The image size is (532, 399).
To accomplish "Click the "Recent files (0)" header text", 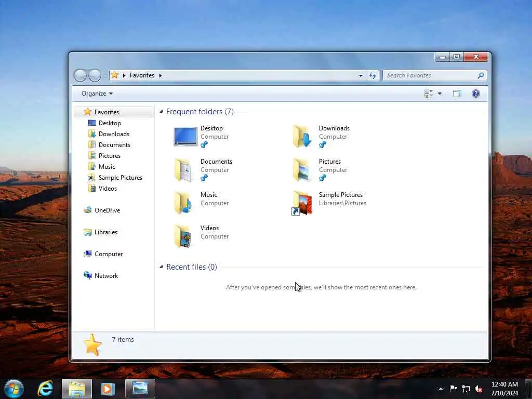I will [191, 267].
